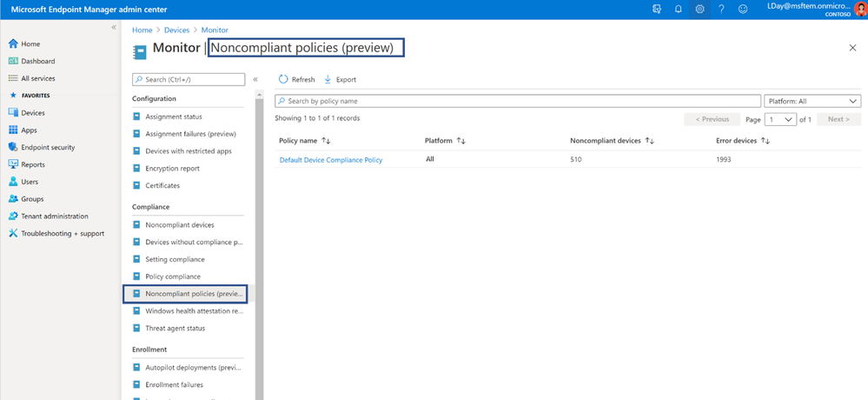This screenshot has width=868, height=400.
Task: Select Noncompliant policies (preview) menu item
Action: pyautogui.click(x=185, y=294)
